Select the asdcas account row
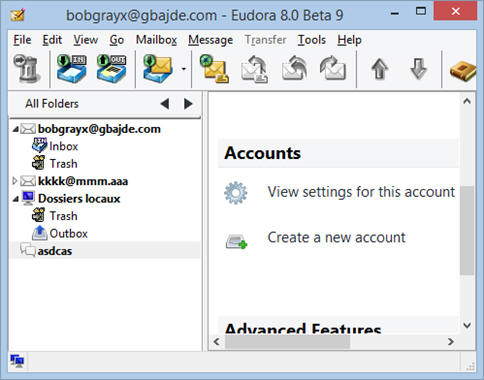Viewport: 484px width, 380px height. click(x=105, y=251)
